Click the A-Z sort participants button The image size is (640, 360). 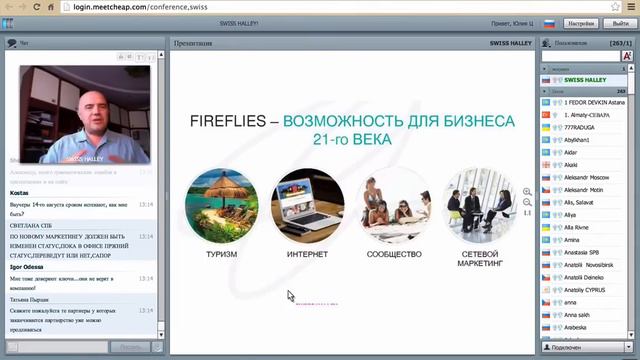(627, 56)
